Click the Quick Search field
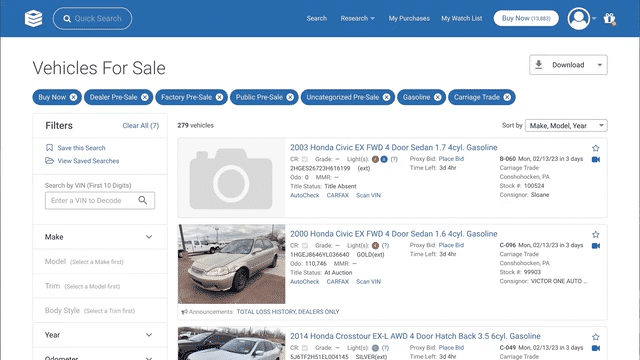Image resolution: width=640 pixels, height=360 pixels. (x=92, y=18)
